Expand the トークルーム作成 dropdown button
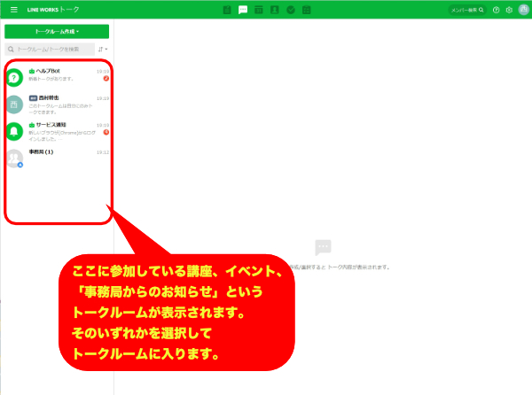 pyautogui.click(x=57, y=31)
